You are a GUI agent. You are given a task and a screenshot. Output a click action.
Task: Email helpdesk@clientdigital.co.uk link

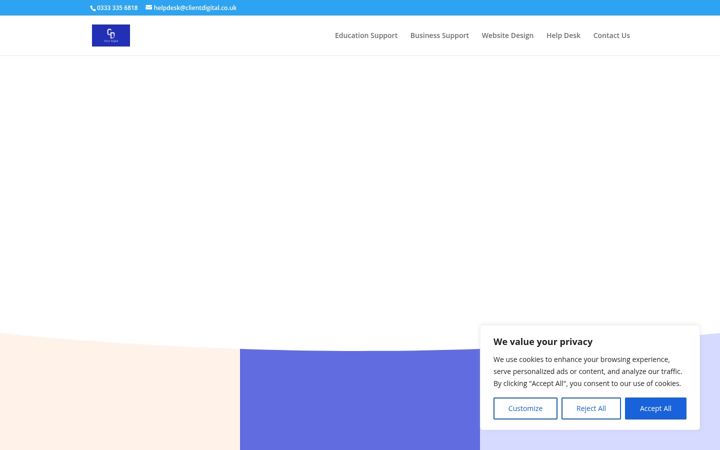coord(195,8)
